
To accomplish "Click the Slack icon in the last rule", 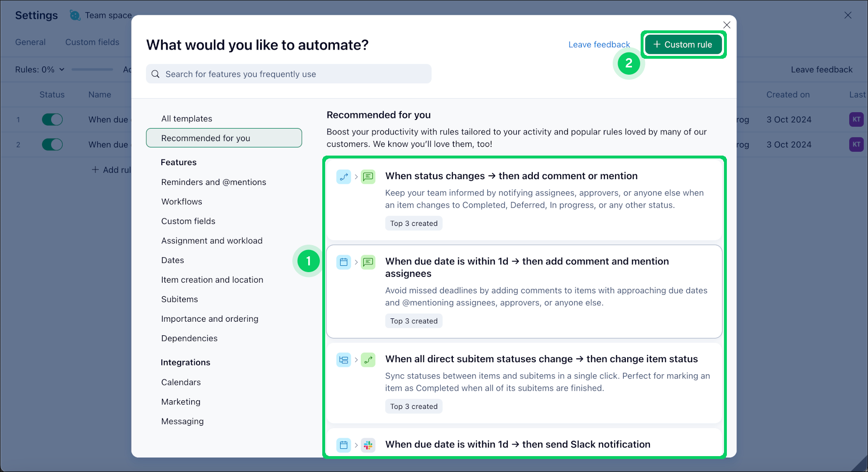I will [x=368, y=445].
